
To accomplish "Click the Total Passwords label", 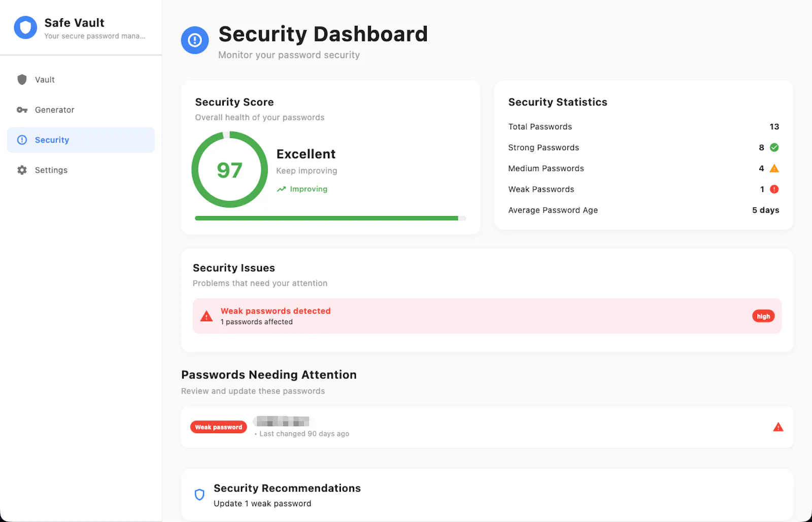I will point(540,127).
